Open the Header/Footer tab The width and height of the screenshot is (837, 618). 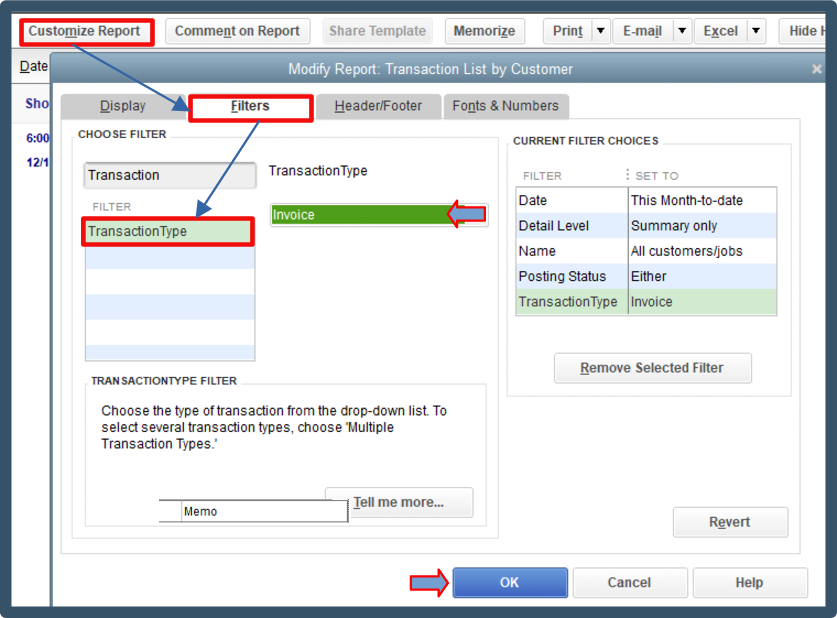378,106
